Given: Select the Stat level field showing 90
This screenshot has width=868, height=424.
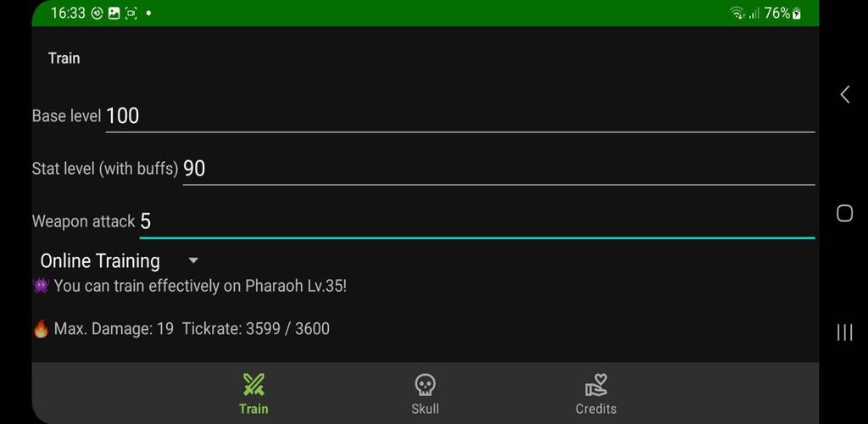Looking at the screenshot, I should point(498,168).
